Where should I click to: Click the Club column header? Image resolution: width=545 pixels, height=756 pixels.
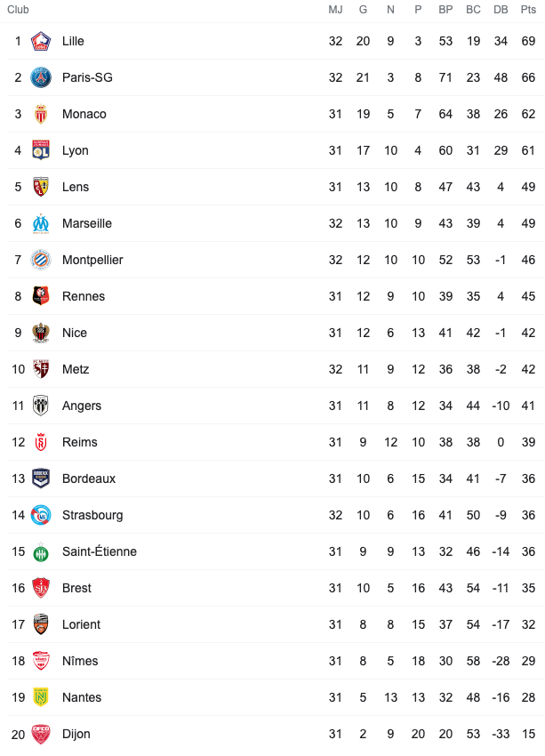[x=18, y=10]
